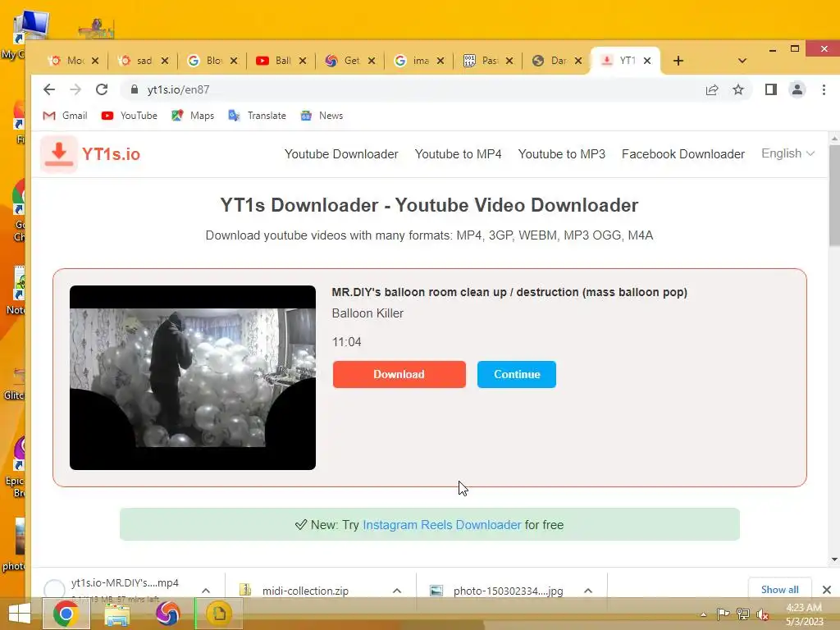Viewport: 840px width, 630px height.
Task: Expand options for midi-collection.zip download
Action: pyautogui.click(x=397, y=591)
